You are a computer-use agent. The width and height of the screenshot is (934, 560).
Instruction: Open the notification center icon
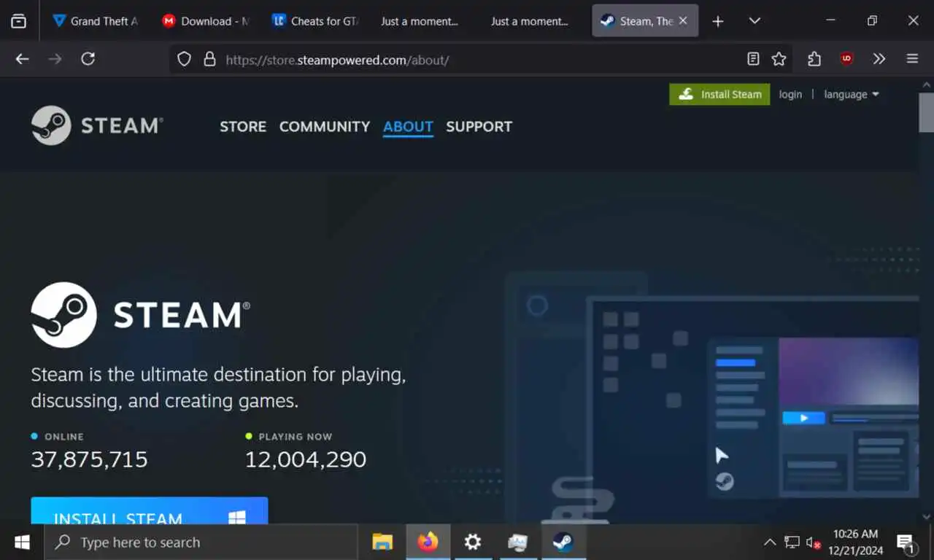(906, 542)
